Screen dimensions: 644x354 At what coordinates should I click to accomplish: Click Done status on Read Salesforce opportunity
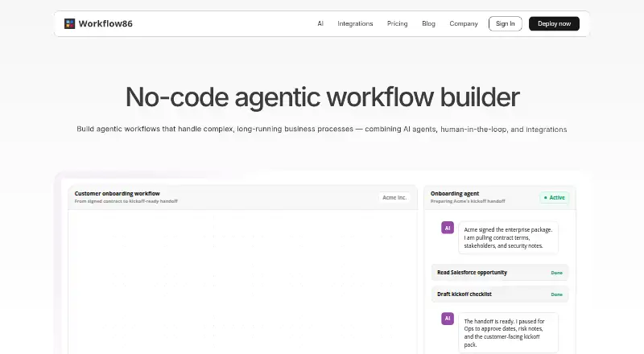[x=556, y=273]
